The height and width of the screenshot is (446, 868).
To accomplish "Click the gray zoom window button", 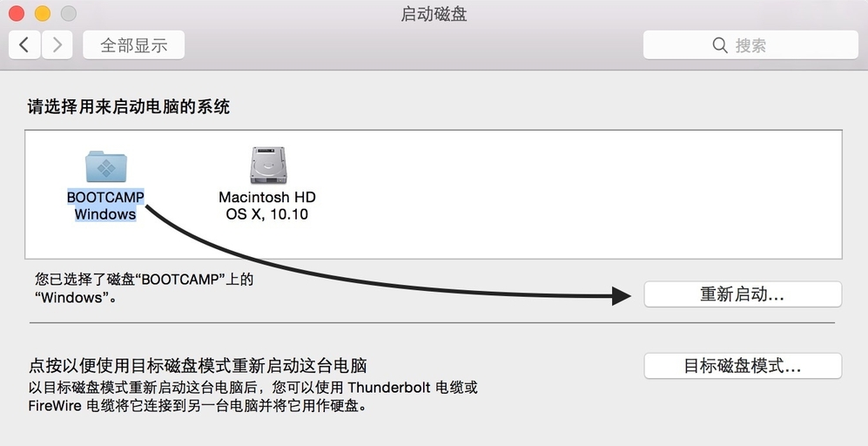I will 68,14.
